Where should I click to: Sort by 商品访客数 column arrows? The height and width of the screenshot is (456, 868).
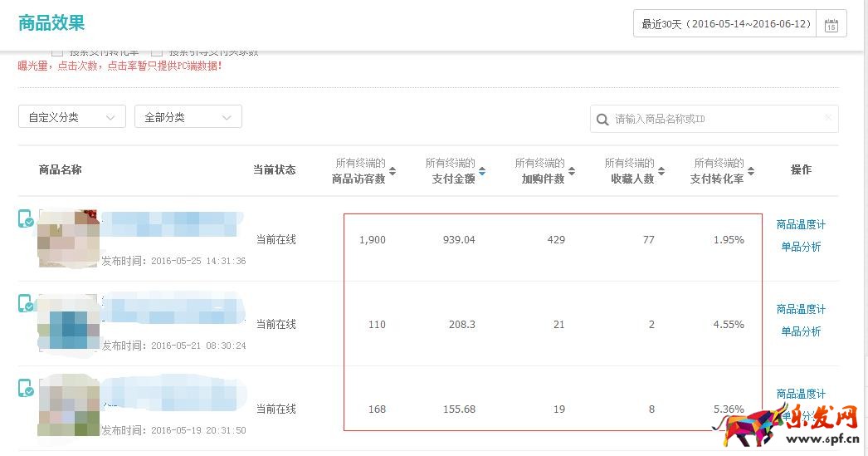(x=393, y=171)
